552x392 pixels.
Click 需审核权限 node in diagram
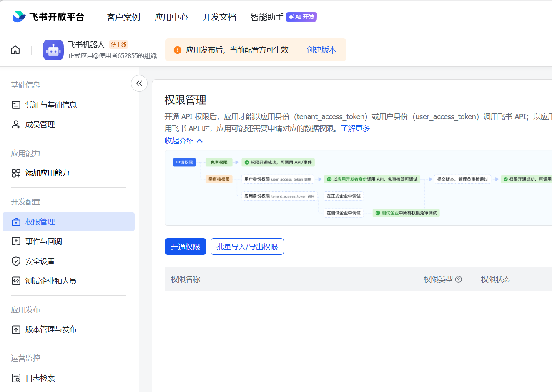point(219,179)
